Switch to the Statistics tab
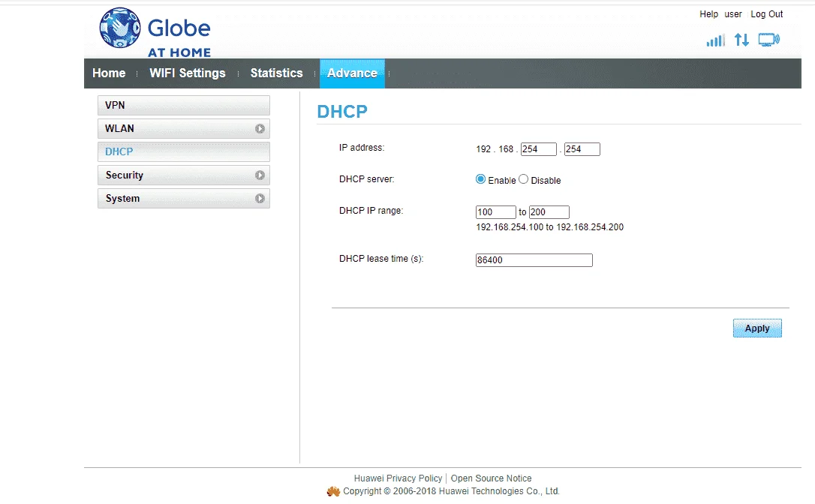 tap(276, 73)
